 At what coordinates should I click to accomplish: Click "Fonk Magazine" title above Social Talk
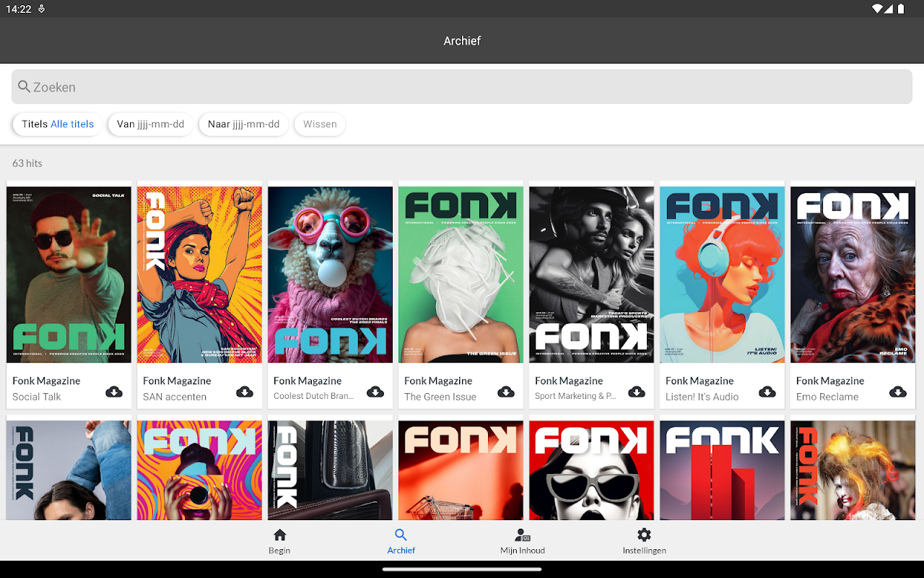tap(46, 381)
